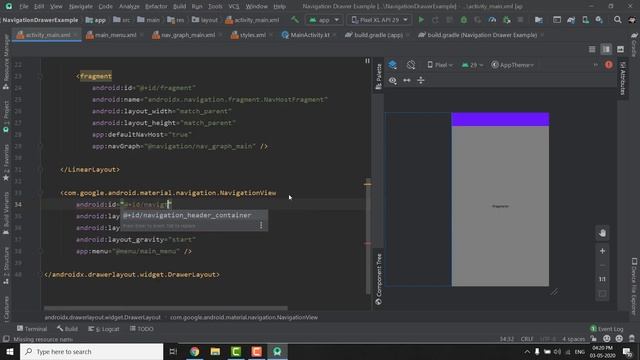Click the default margins icon in preview
The width and height of the screenshot is (640, 360).
click(421, 80)
